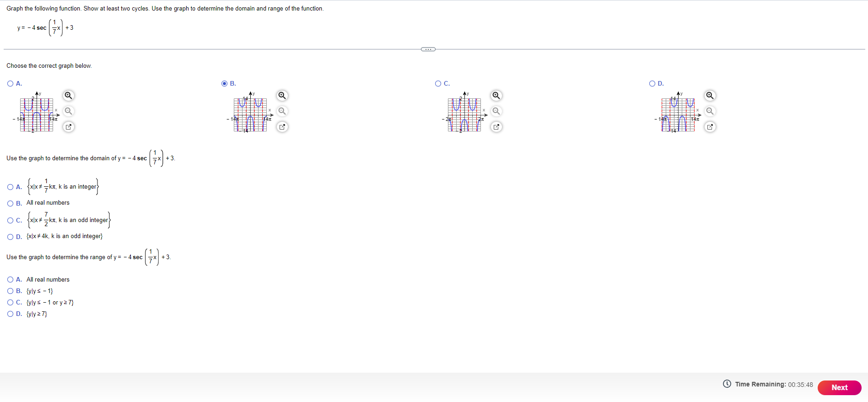This screenshot has height=402, width=868.
Task: Choose range option D y ≥ 7
Action: [11, 314]
